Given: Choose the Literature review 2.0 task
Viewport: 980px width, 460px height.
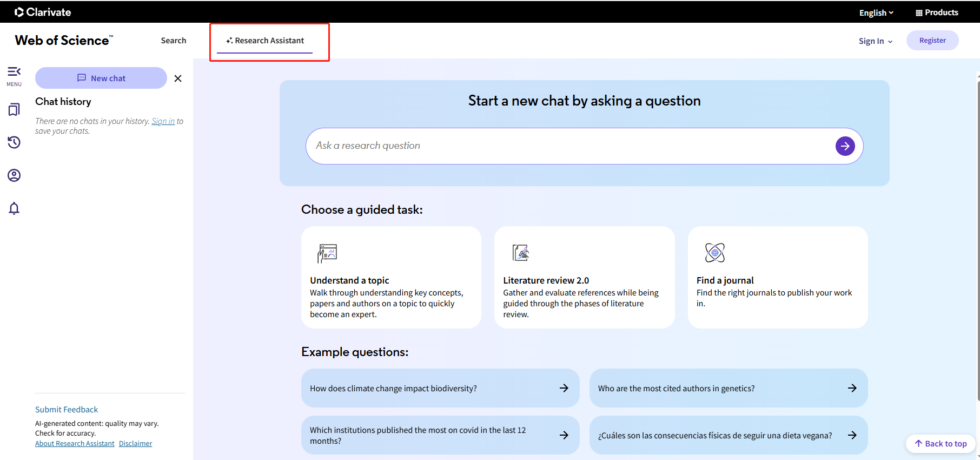Looking at the screenshot, I should tap(584, 277).
